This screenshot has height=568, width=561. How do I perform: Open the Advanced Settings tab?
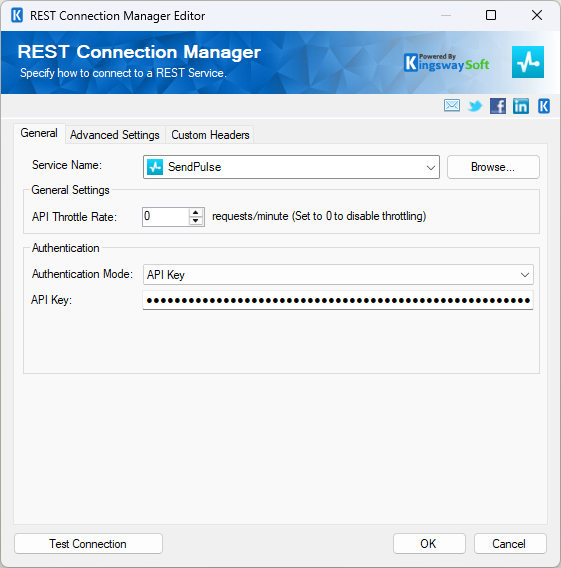(x=115, y=135)
